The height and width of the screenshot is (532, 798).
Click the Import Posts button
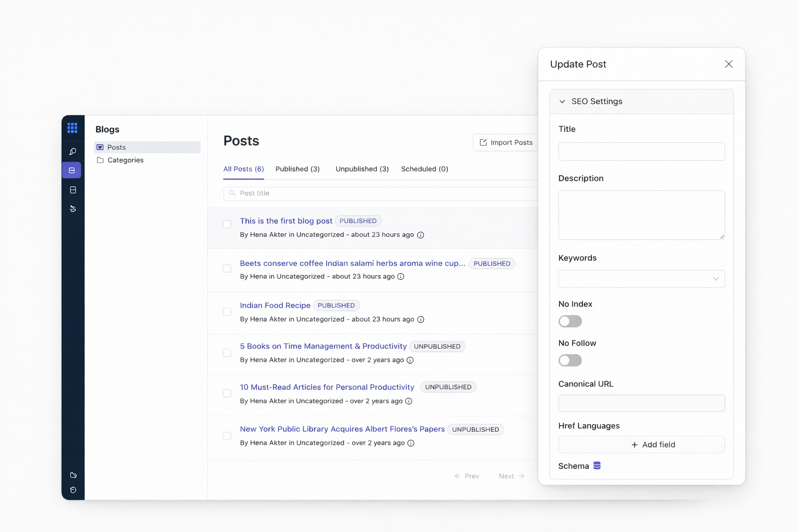pos(506,142)
